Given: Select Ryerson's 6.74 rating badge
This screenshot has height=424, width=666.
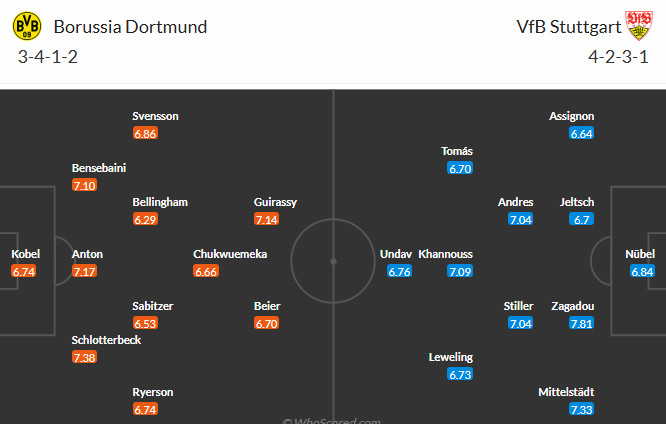Looking at the screenshot, I should pos(145,409).
